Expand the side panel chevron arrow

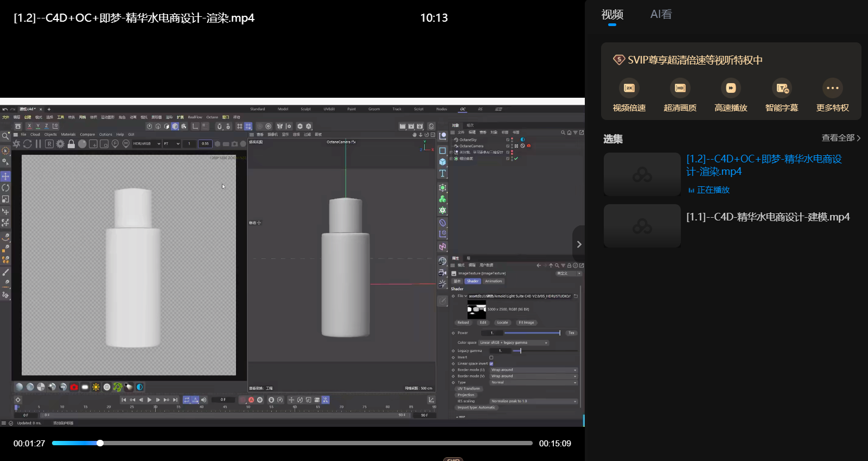(x=579, y=244)
